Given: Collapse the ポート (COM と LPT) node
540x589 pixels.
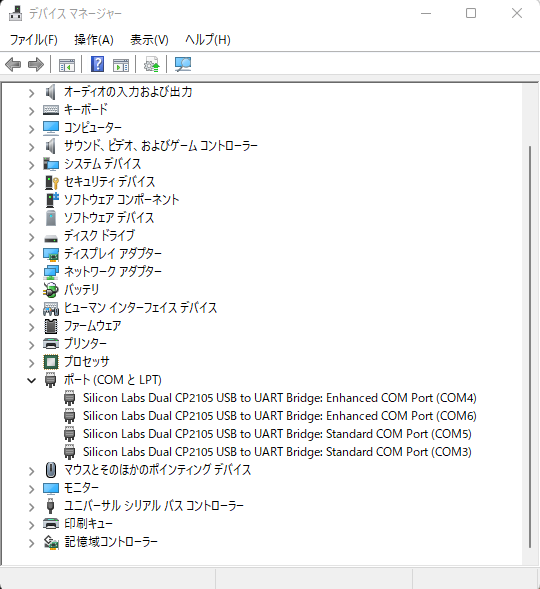Looking at the screenshot, I should [x=32, y=380].
